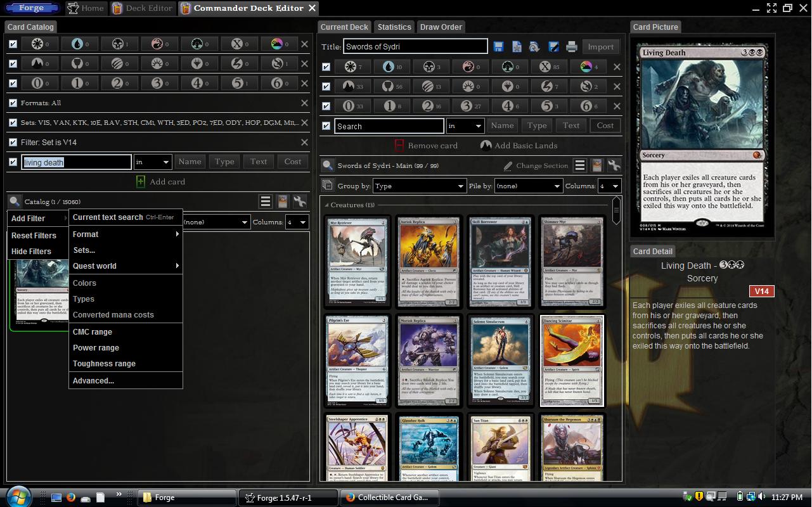Click Add card button
This screenshot has width=812, height=507.
[160, 181]
